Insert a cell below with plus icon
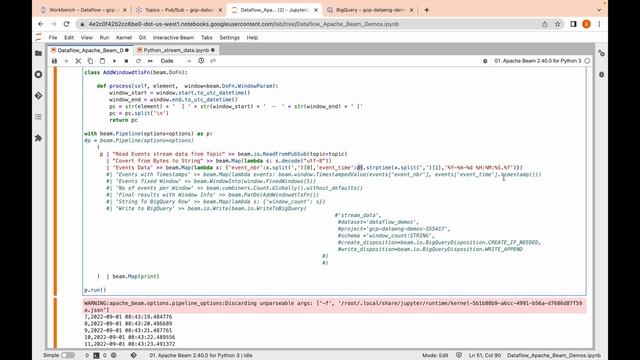Image resolution: width=640 pixels, height=360 pixels. click(x=66, y=61)
